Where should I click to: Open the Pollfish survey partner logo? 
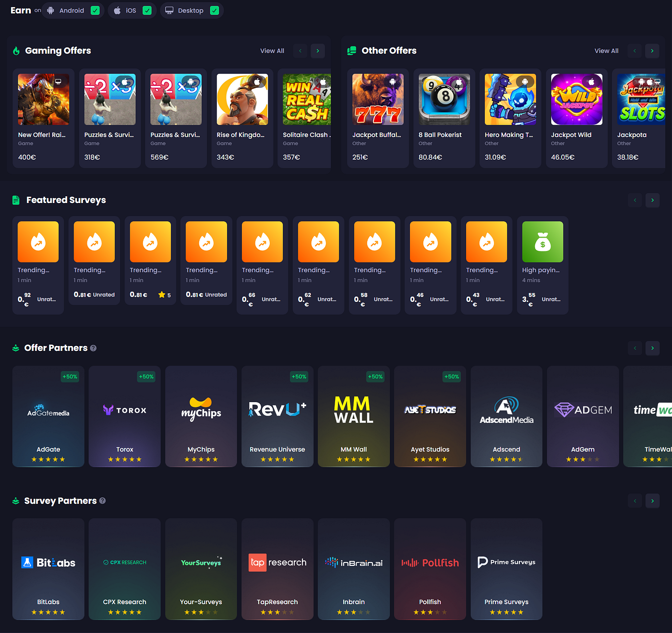click(x=430, y=562)
